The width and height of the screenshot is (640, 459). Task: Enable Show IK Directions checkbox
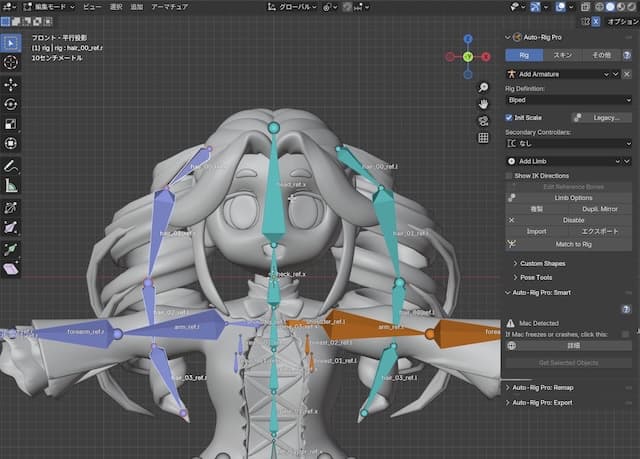click(x=509, y=175)
